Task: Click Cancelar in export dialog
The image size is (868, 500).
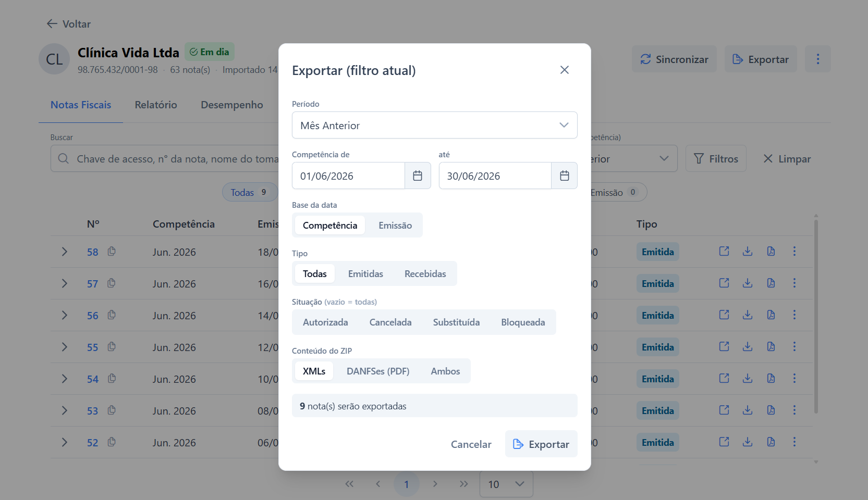Action: (x=471, y=444)
